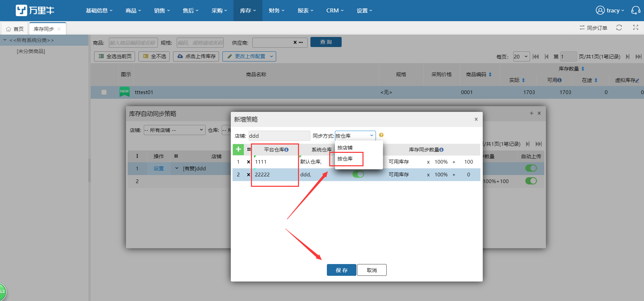The width and height of the screenshot is (644, 301).
Task: Click last page icon in strategy dialog pager
Action: 539,144
